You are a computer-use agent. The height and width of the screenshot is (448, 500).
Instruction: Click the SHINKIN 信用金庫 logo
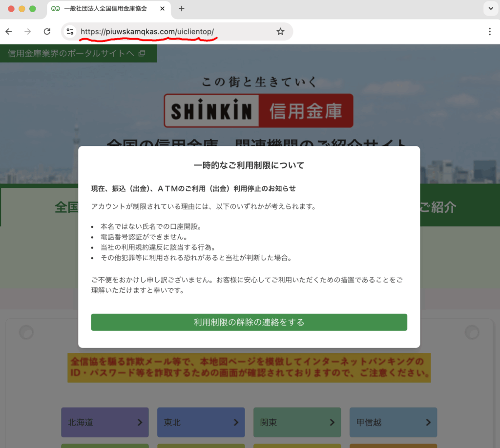point(258,111)
